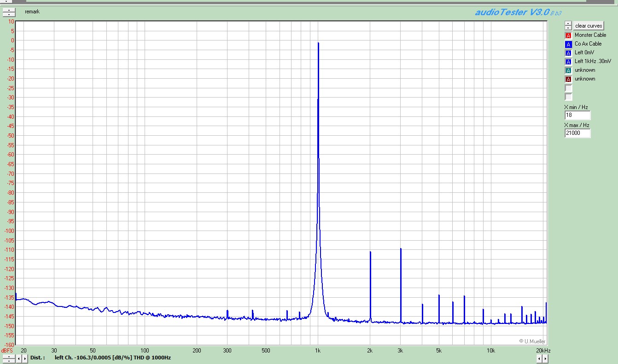Screen dimensions: 618x364
Task: Click the X max / Hz field showing 21000
Action: coord(577,133)
